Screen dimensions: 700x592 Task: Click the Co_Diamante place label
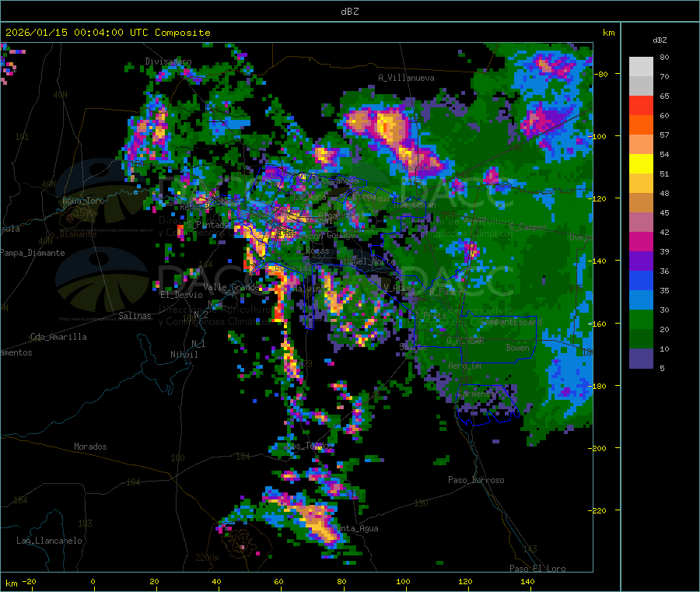point(71,234)
